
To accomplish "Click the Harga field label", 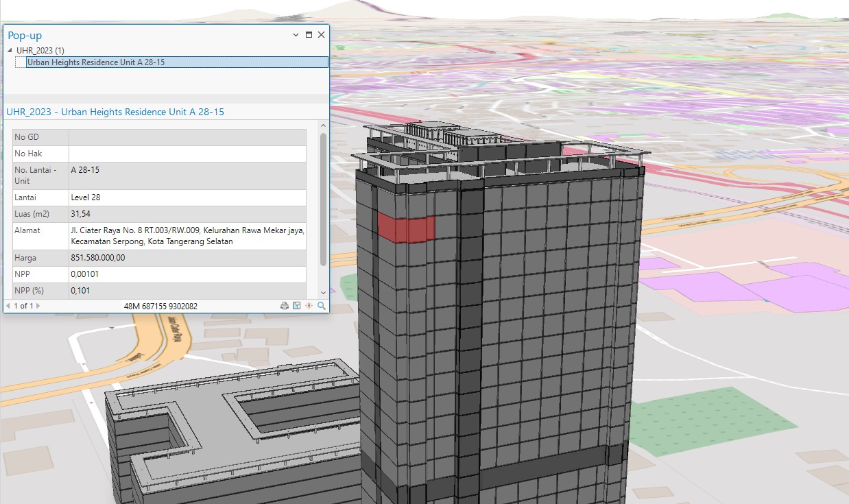I will (25, 258).
